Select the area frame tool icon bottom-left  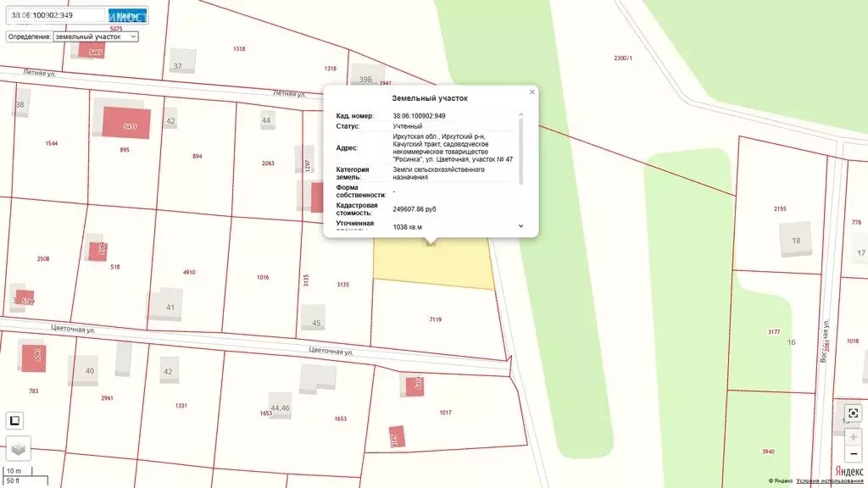[14, 421]
